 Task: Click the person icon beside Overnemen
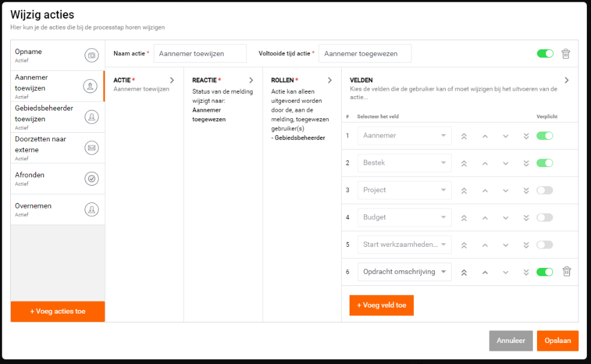coord(91,210)
